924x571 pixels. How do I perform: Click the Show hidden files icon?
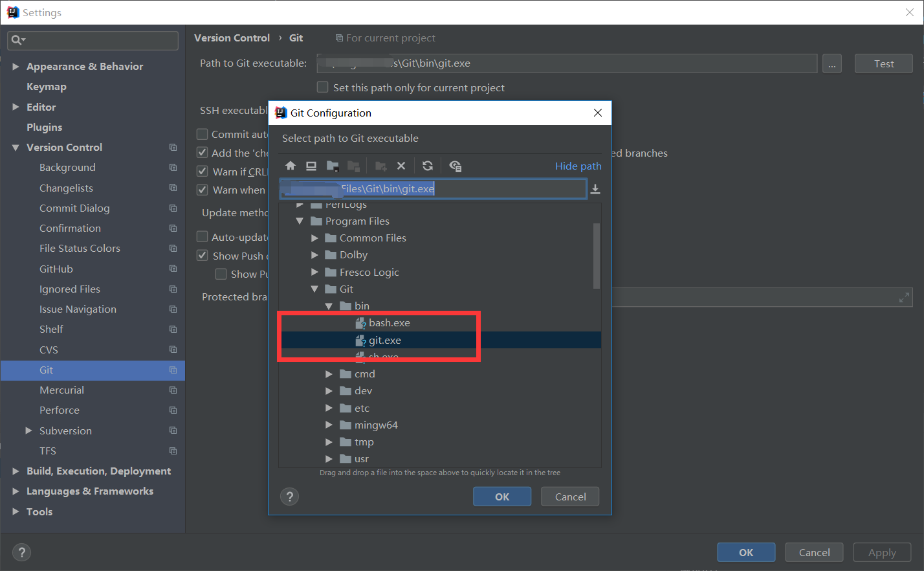(455, 166)
